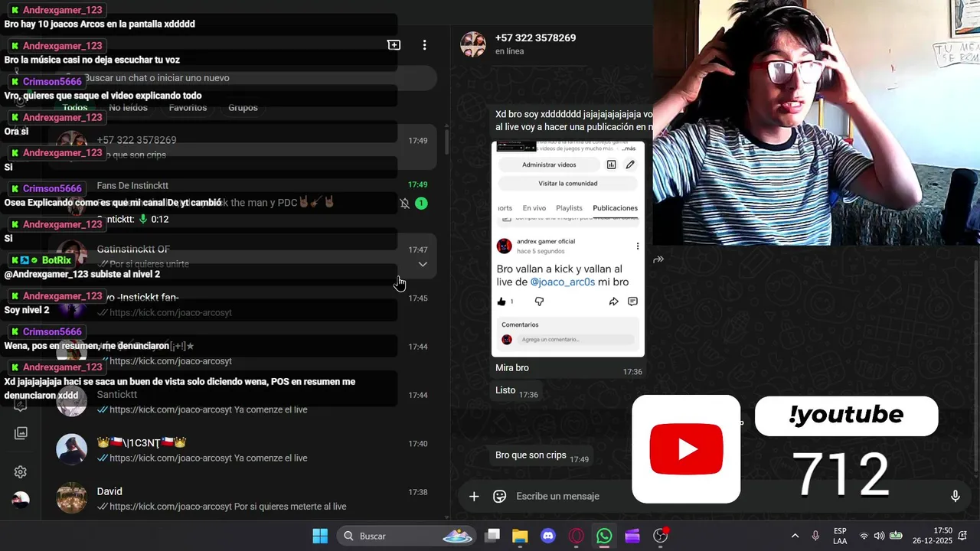Click the green unread badge on Fans De Instincktt
This screenshot has height=551, width=980.
[x=421, y=204]
